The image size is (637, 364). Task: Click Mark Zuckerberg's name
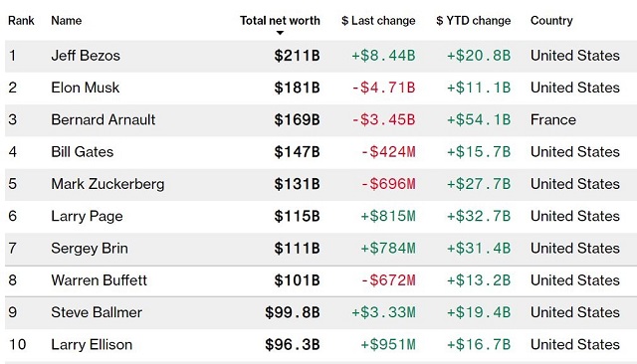point(107,184)
